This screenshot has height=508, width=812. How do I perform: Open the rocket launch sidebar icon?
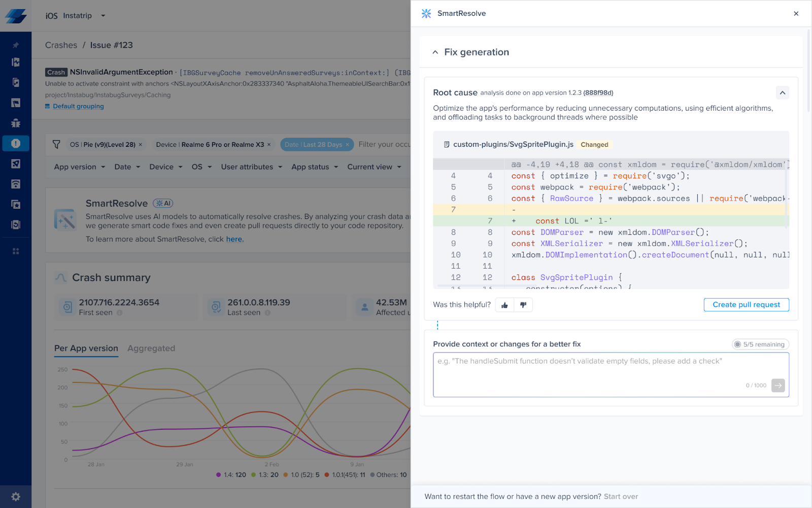click(16, 164)
